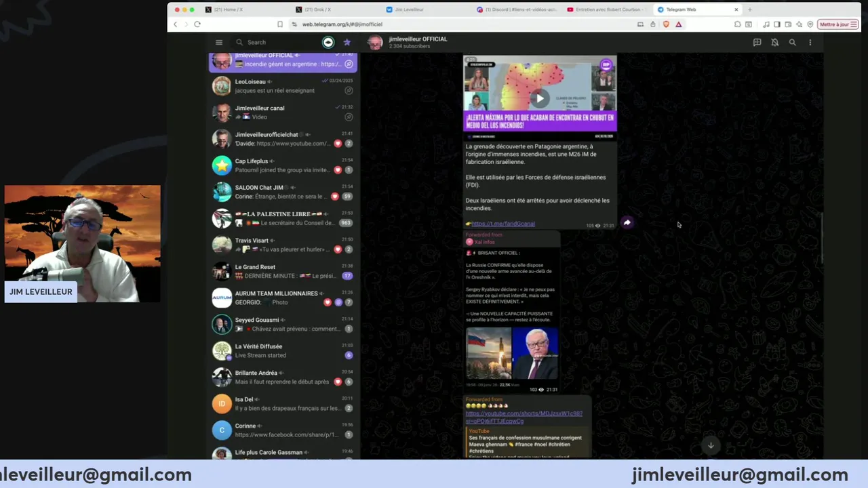Click unread badge 59 on SALOON Chat
The image size is (868, 488).
(x=347, y=197)
